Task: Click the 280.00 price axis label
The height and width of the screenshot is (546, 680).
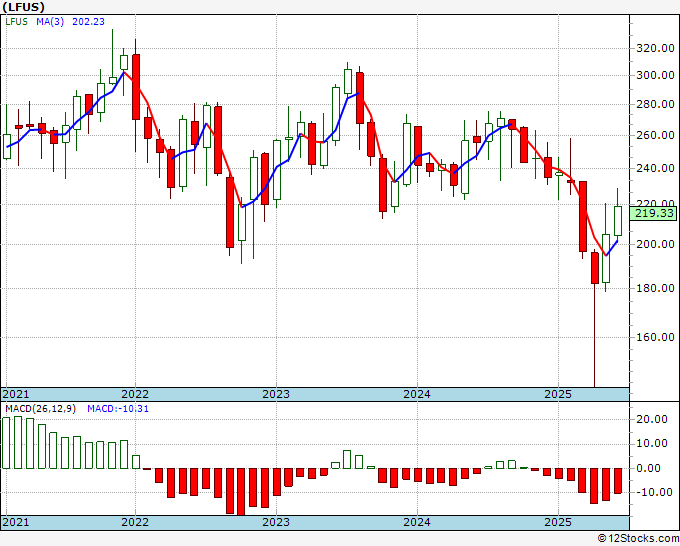Action: tap(655, 104)
